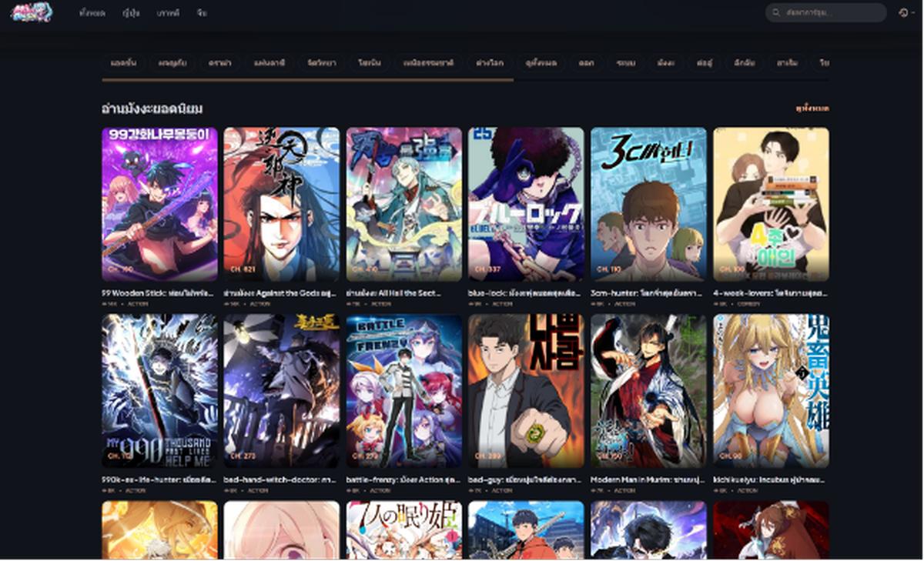Click the site logo in the header
This screenshot has height=561, width=924.
pos(31,12)
